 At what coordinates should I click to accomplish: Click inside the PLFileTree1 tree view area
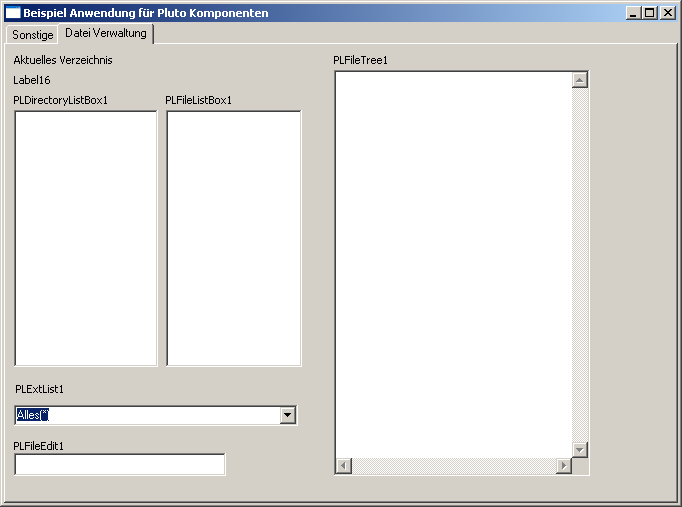(453, 265)
